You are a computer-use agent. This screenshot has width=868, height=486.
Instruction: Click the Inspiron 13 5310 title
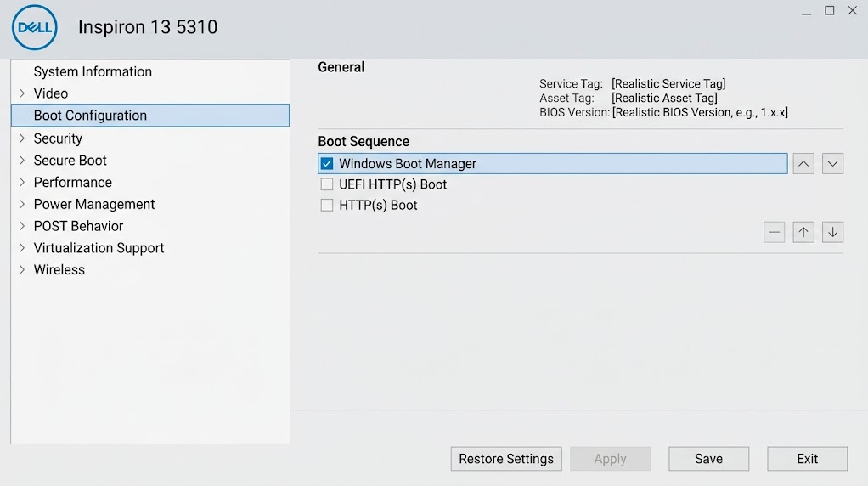(148, 27)
